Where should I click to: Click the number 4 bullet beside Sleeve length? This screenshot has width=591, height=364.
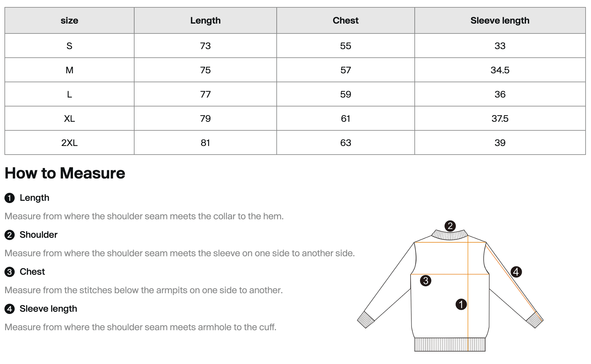tap(10, 309)
